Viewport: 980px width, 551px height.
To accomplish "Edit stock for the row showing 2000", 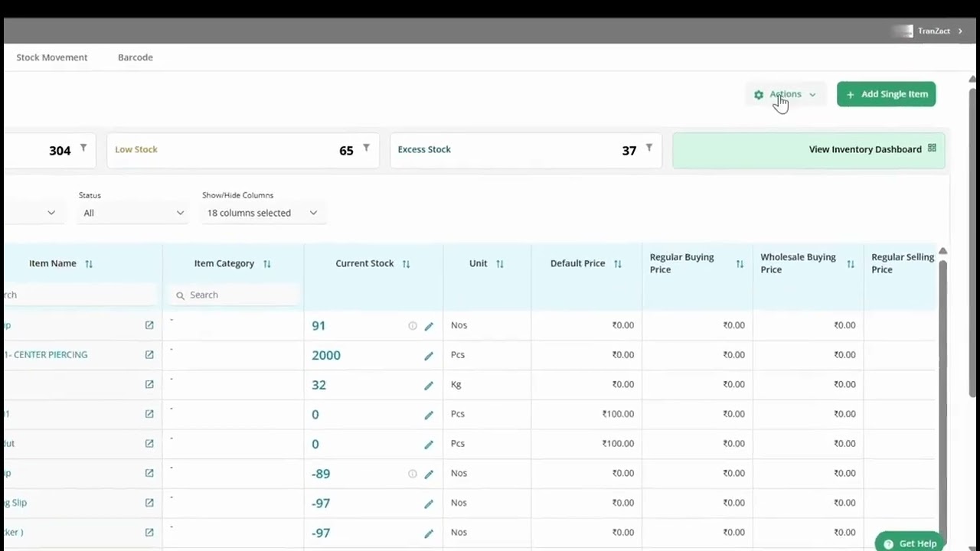I will [429, 356].
